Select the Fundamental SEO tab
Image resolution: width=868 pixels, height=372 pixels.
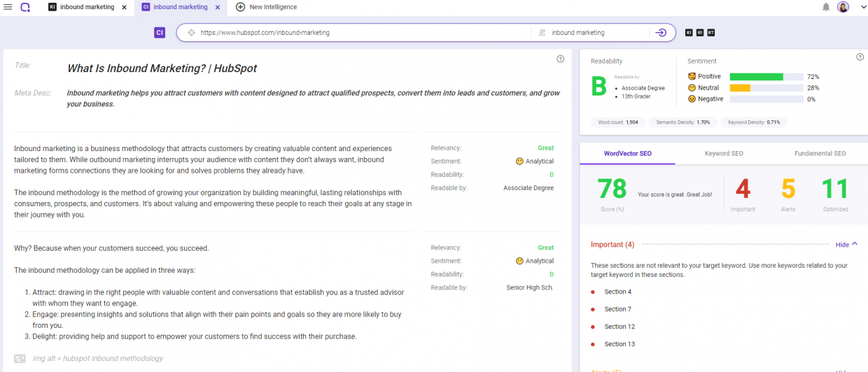coord(820,153)
